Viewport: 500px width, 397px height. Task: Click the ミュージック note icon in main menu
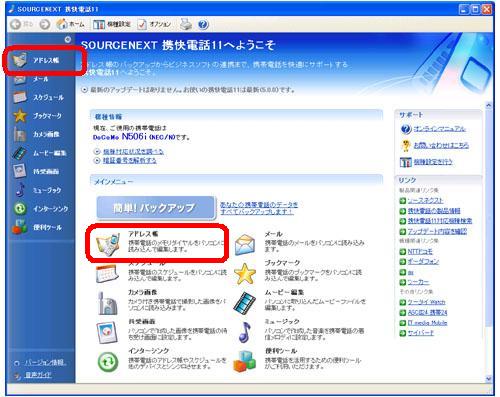coord(245,332)
